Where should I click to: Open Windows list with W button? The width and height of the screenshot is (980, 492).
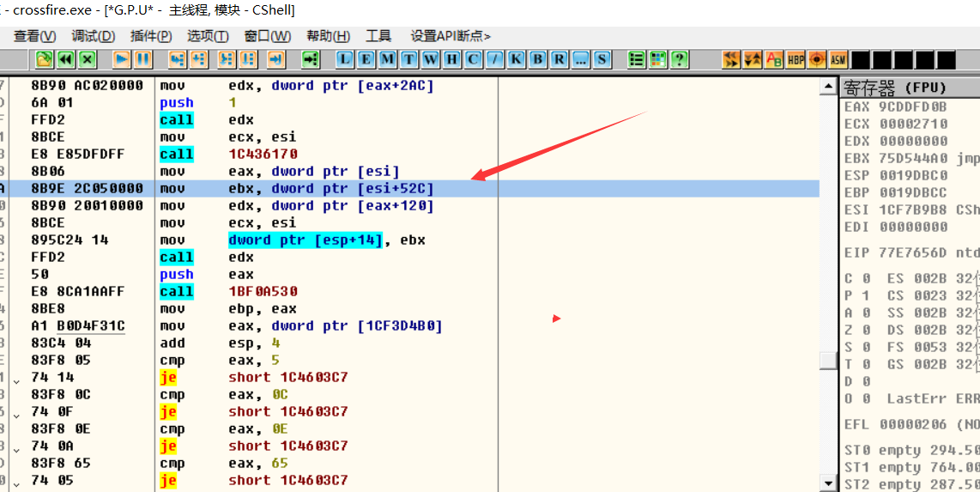point(431,59)
